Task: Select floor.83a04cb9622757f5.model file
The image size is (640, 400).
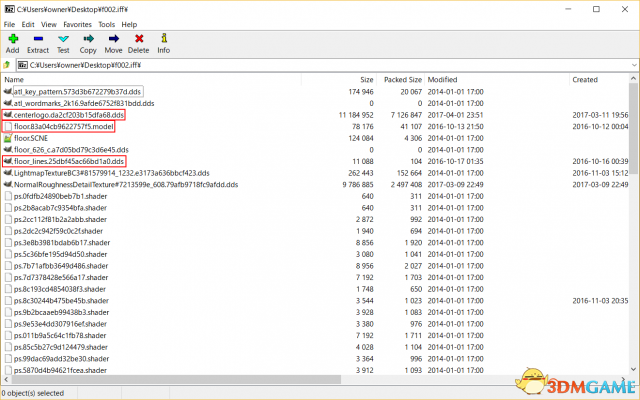Action: (64, 127)
